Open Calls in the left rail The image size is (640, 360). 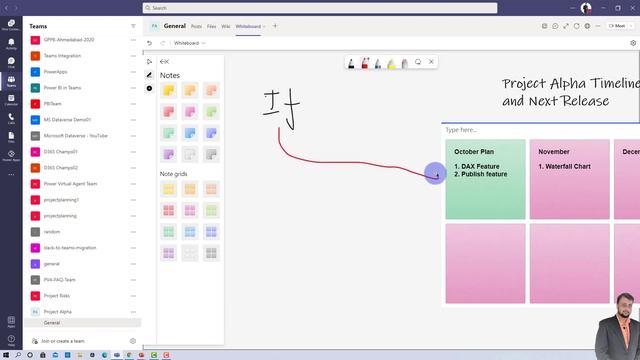[11, 119]
